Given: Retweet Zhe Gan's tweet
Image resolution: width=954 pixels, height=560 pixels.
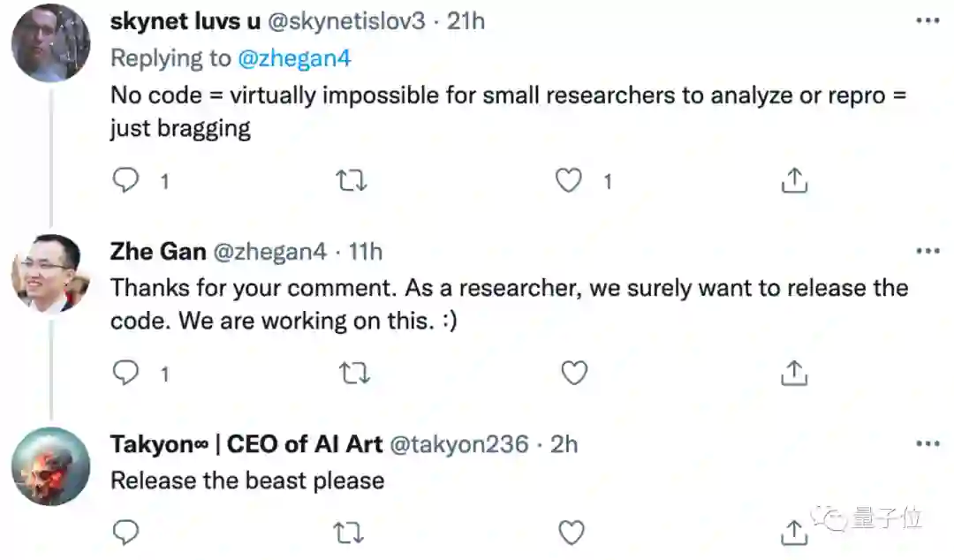Looking at the screenshot, I should (354, 373).
